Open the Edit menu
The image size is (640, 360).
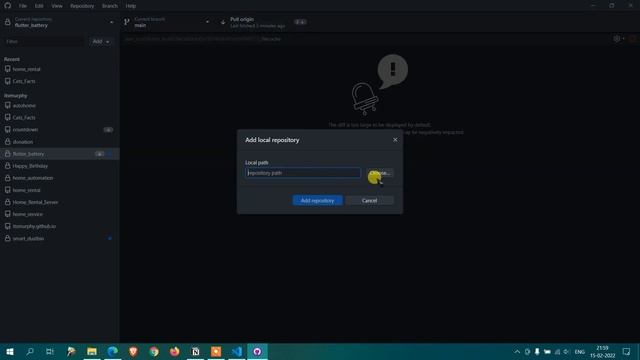coord(39,6)
